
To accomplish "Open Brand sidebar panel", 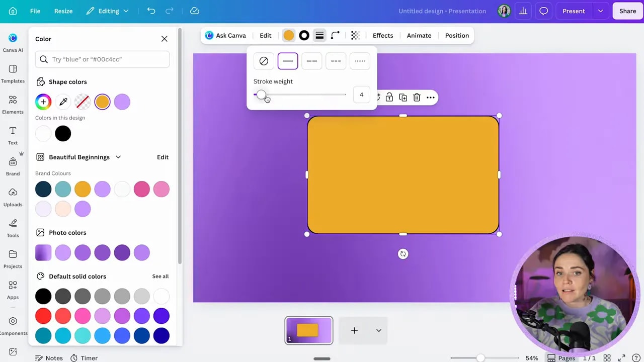I will click(x=13, y=166).
